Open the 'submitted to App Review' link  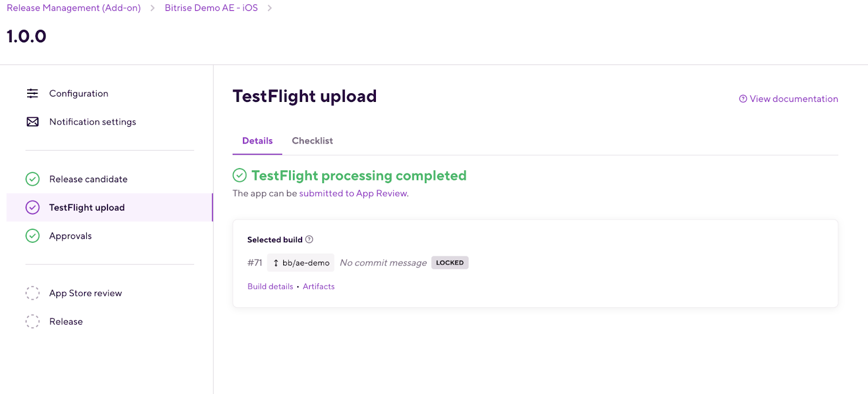[x=353, y=193]
